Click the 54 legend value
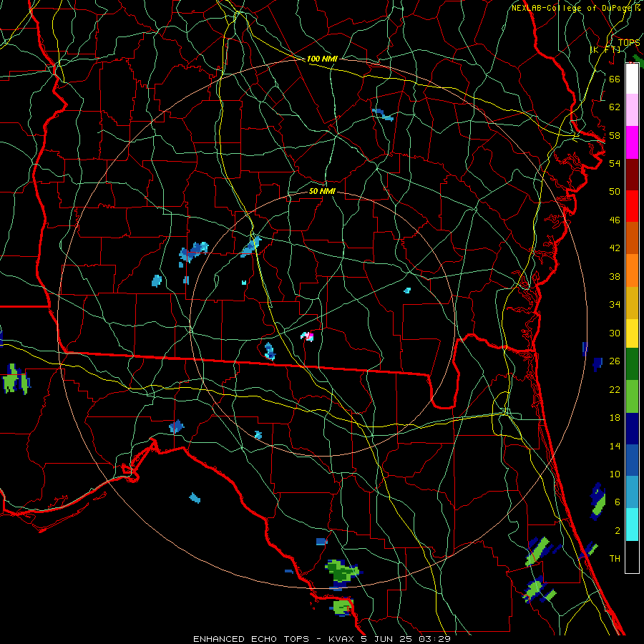The width and height of the screenshot is (644, 644). 615,163
